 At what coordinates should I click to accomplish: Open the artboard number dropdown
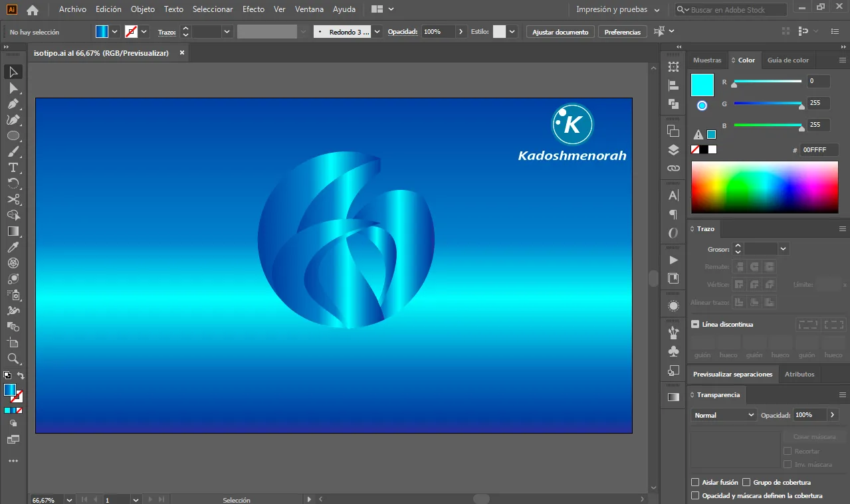(136, 499)
